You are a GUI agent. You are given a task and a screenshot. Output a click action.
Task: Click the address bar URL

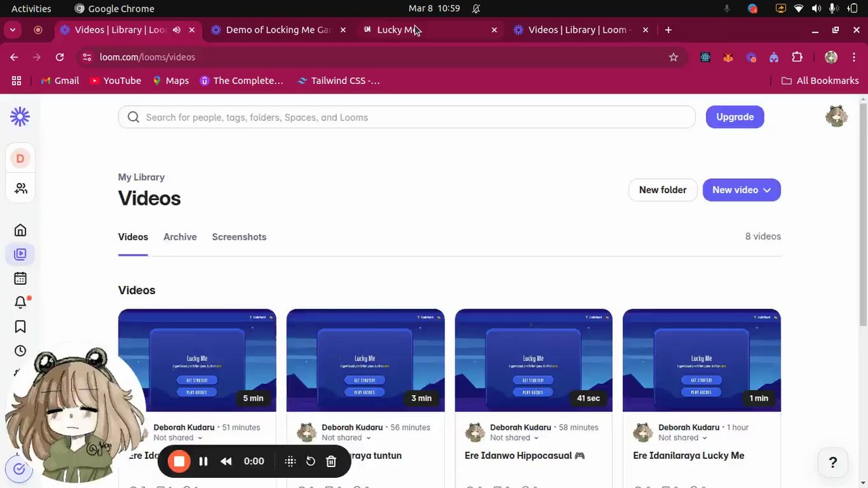147,58
